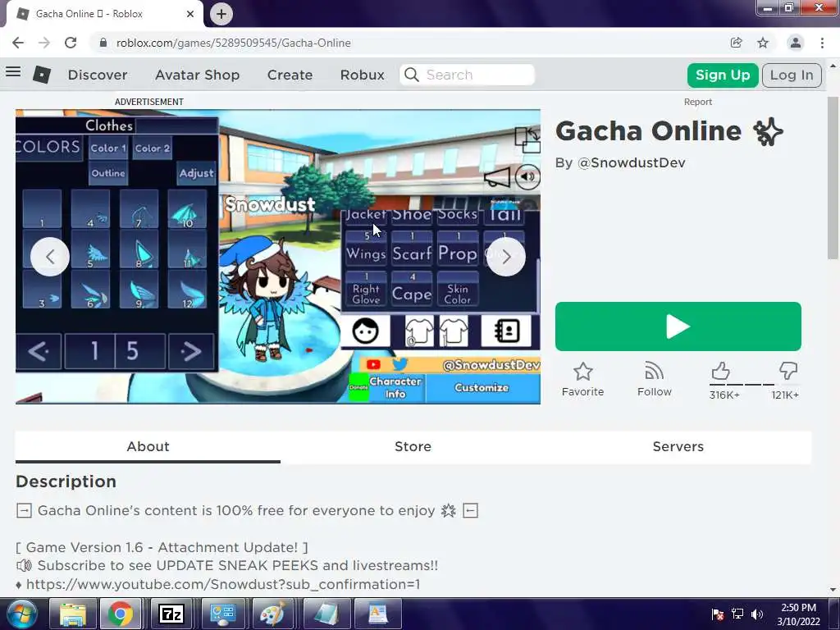
Task: Open the notepad-style taskbar app
Action: click(326, 614)
